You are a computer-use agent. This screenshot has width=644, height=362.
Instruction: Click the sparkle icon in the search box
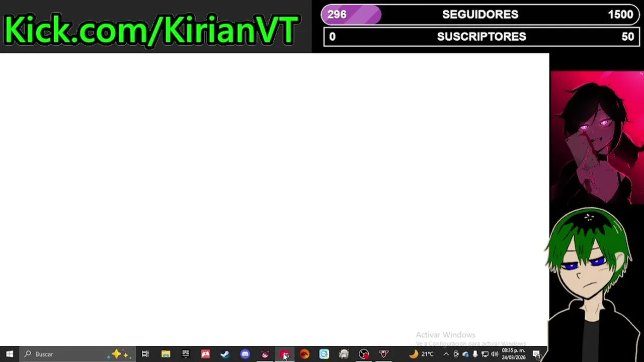coord(120,354)
